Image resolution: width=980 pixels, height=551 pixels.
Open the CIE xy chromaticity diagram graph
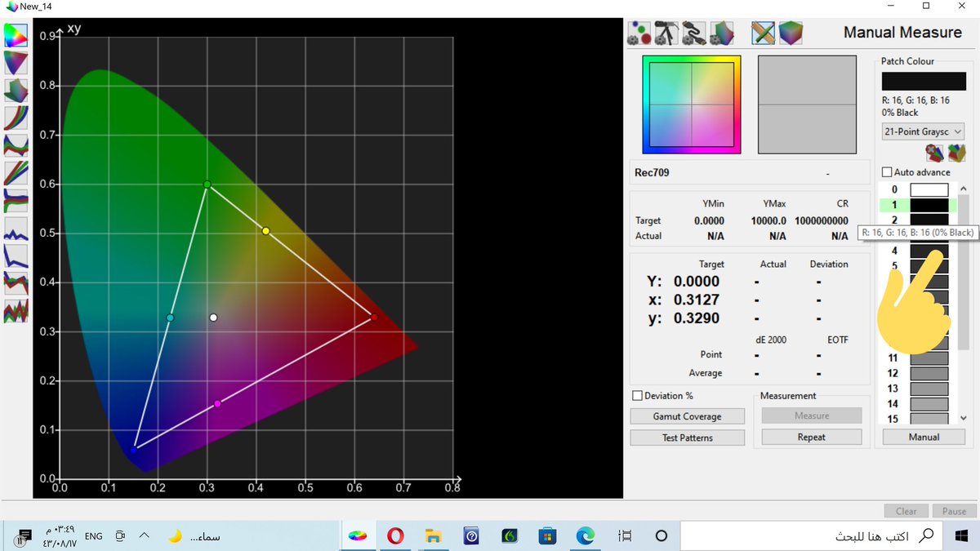coord(16,35)
